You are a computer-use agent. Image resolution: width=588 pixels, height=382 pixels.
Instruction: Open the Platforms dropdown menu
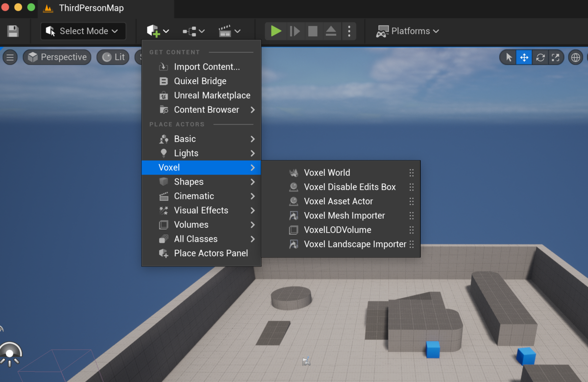[x=407, y=31]
